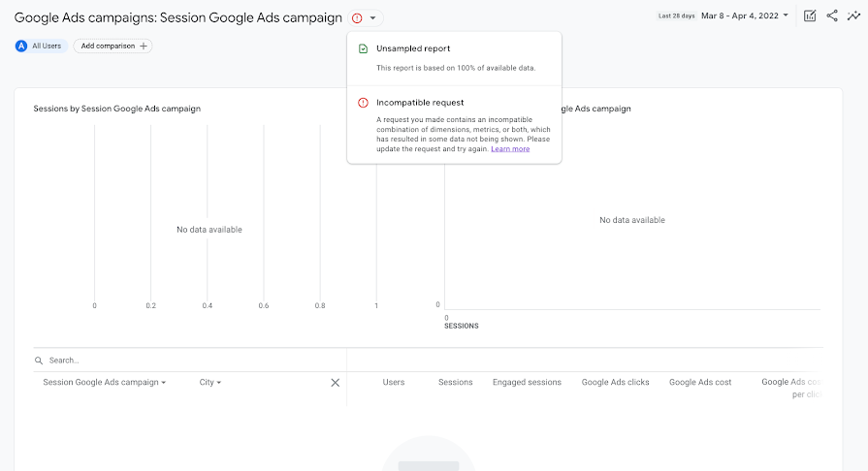Open the Learn more link
Viewport: 868px width, 471px height.
[x=510, y=149]
